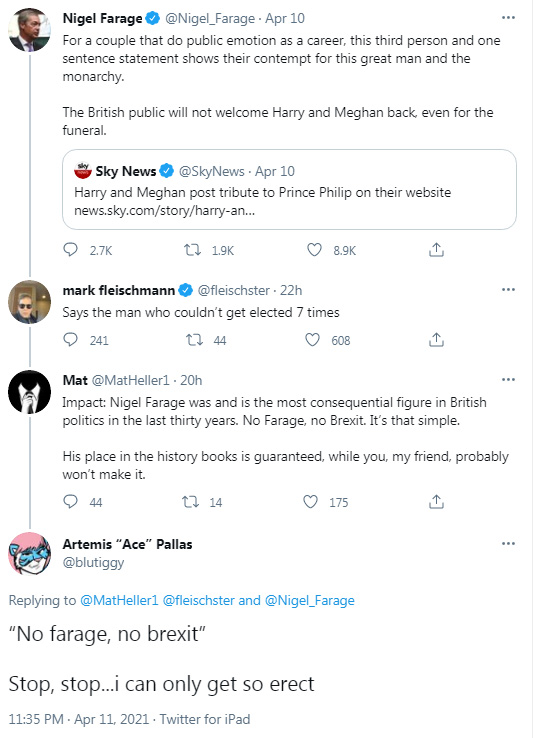Open the Twitter for iPad source link
Viewport: 541px width, 738px height.
[204, 719]
